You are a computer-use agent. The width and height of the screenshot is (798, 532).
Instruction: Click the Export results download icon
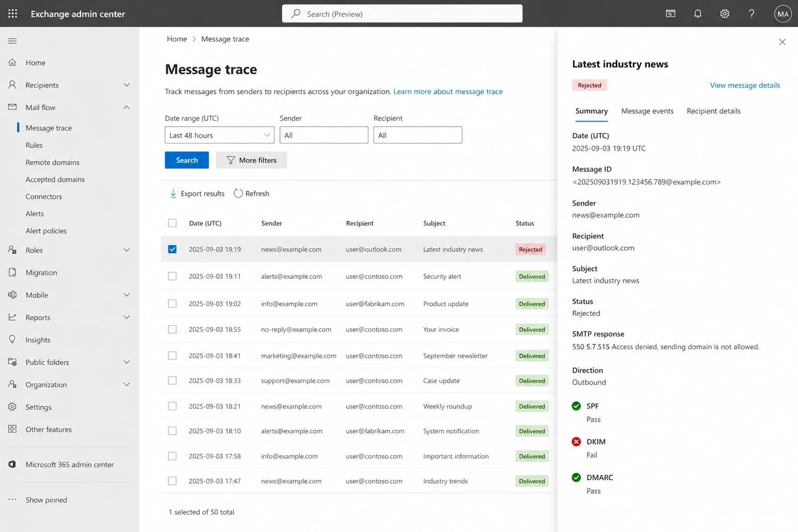click(173, 193)
